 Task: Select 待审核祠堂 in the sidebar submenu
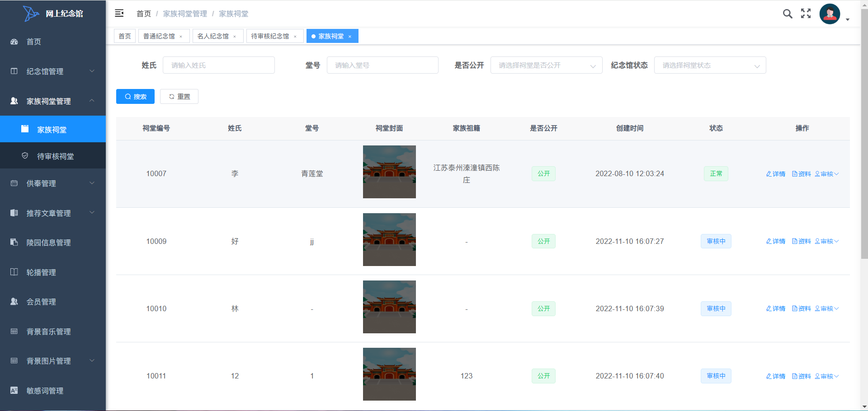click(53, 156)
